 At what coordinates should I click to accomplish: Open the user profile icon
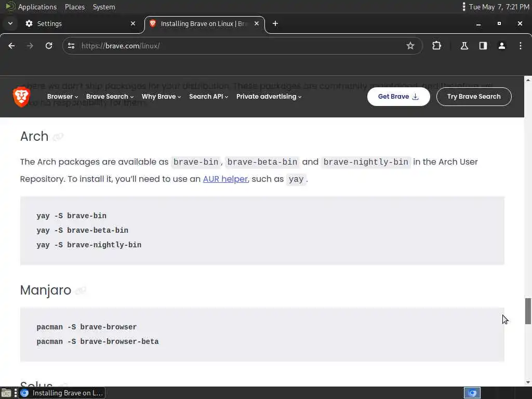pos(502,46)
